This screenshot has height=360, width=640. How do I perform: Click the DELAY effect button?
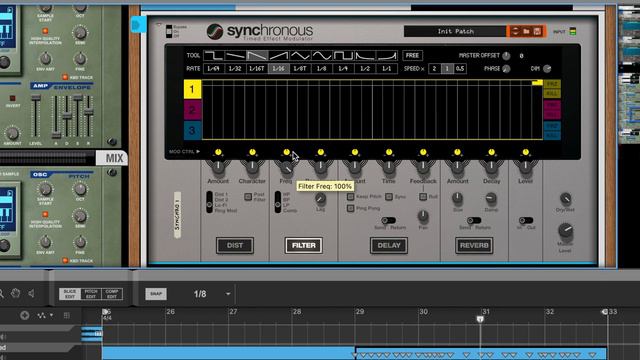389,245
